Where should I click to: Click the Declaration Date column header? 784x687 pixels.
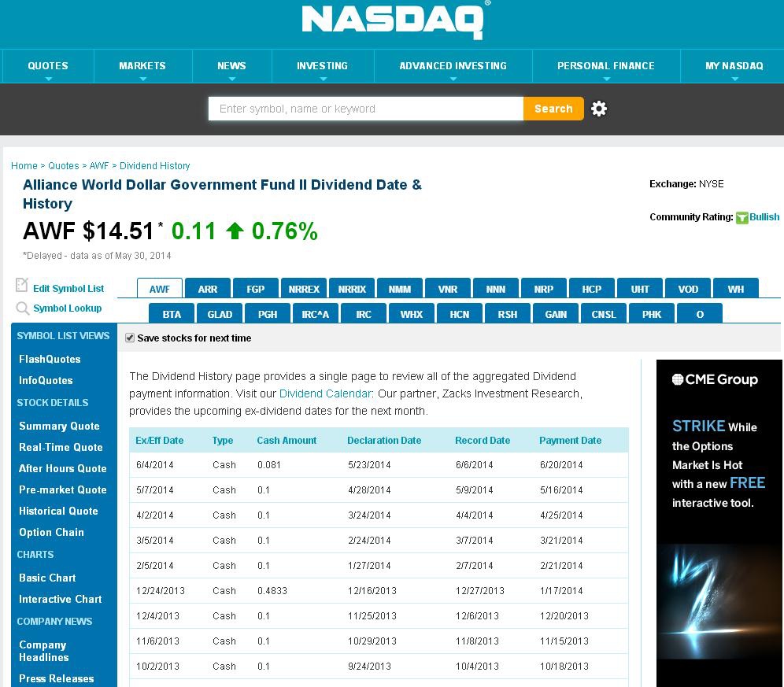click(384, 441)
